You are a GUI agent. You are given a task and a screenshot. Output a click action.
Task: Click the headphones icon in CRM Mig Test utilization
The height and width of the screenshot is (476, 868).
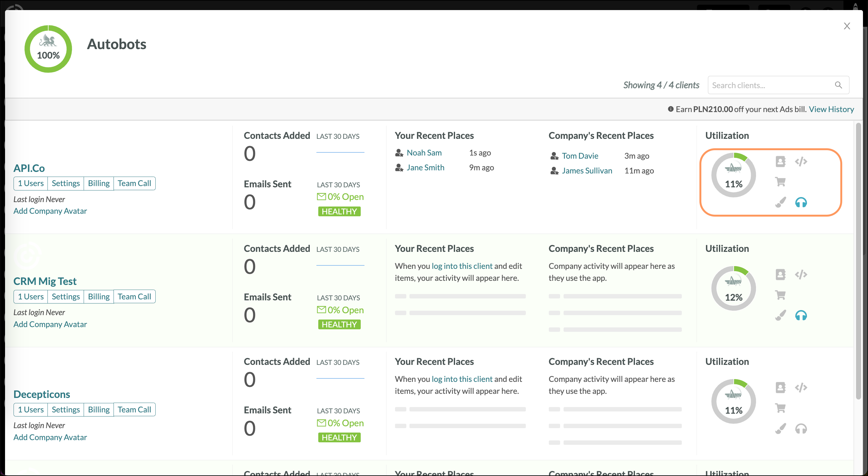pyautogui.click(x=801, y=315)
